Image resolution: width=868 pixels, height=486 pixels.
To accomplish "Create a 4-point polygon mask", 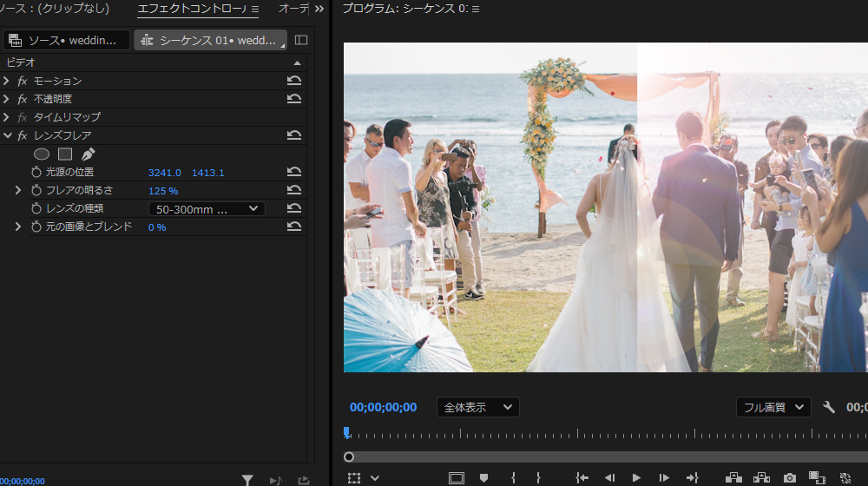I will 65,154.
